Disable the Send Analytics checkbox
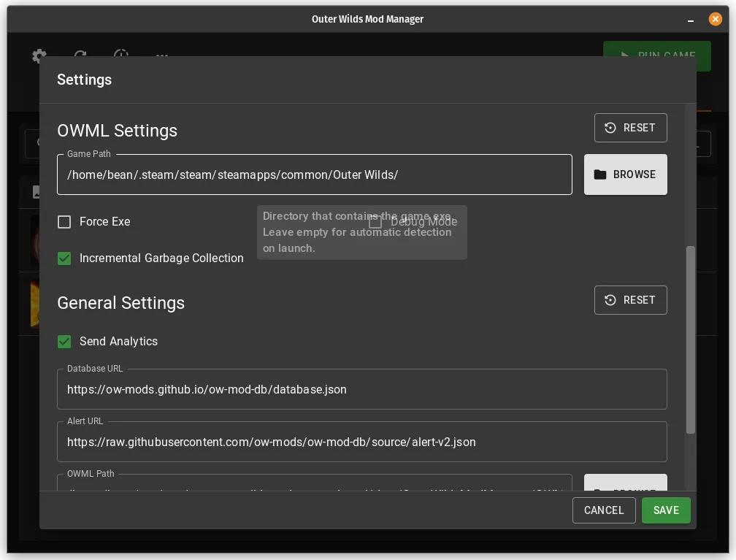Viewport: 736px width, 560px height. click(64, 342)
